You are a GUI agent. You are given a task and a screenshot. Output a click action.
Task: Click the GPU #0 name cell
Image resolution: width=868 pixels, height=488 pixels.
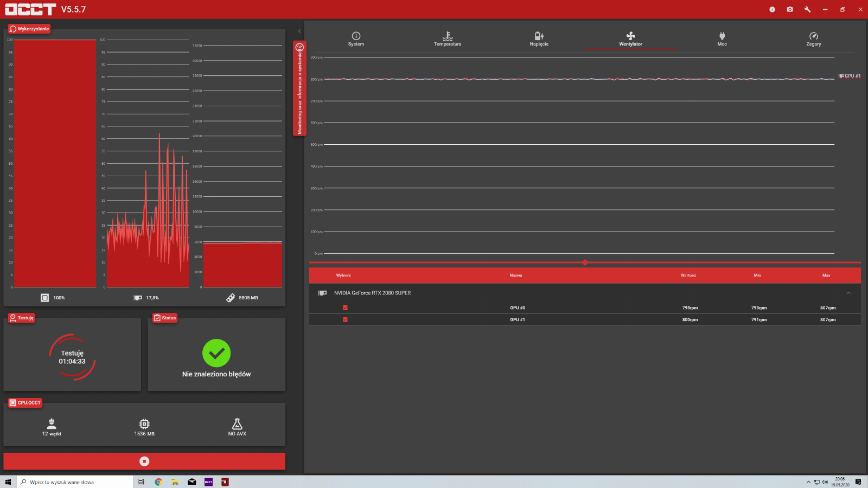(518, 307)
